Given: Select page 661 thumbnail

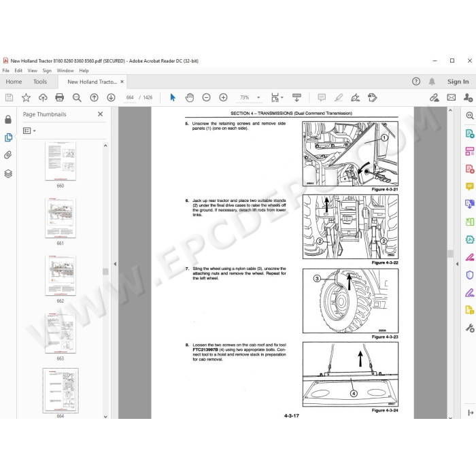Looking at the screenshot, I should pyautogui.click(x=61, y=218).
